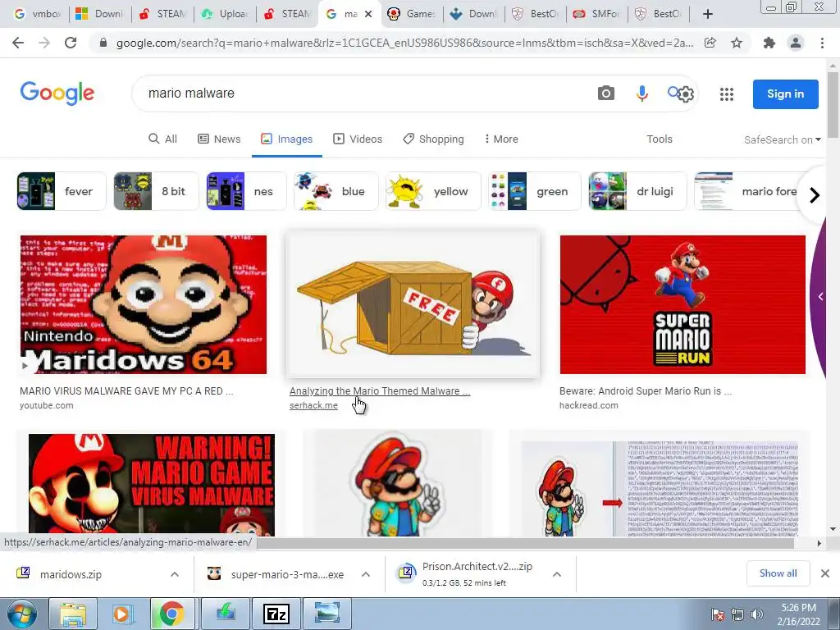Close the downloads bar
Screen dimensions: 840x630
[x=825, y=573]
